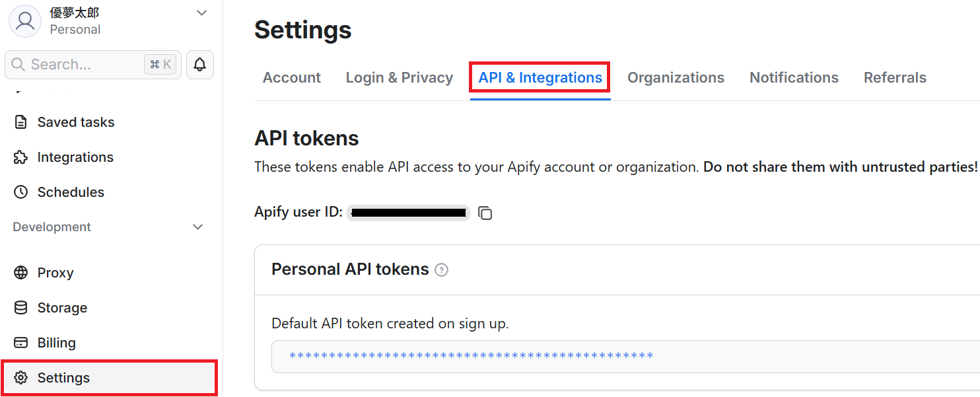Open Saved tasks in sidebar

point(75,122)
